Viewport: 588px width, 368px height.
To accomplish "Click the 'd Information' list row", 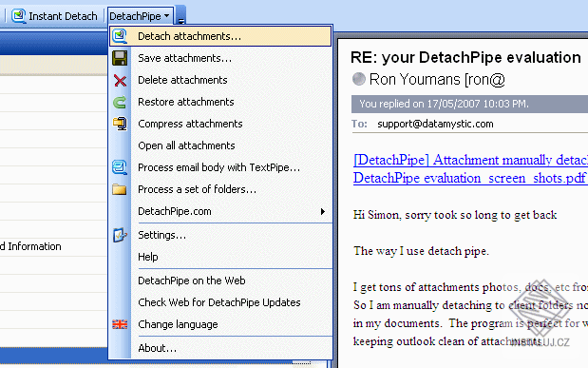I will (x=53, y=246).
